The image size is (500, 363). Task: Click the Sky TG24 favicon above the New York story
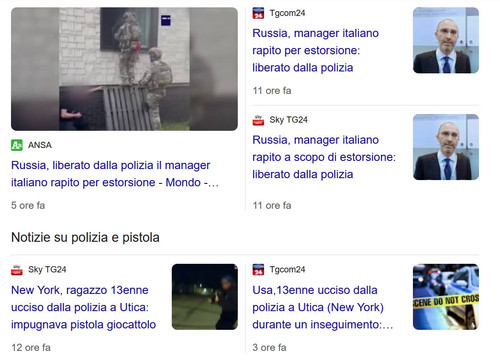[x=17, y=269]
